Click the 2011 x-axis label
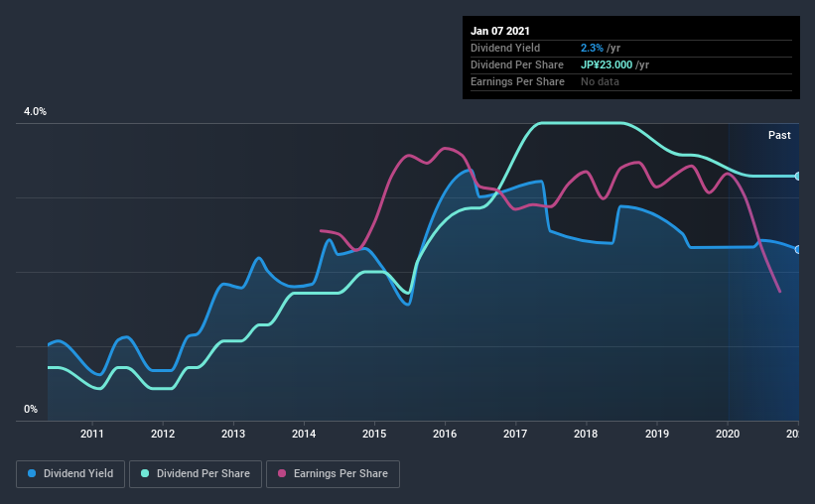This screenshot has height=504, width=815. (x=92, y=434)
